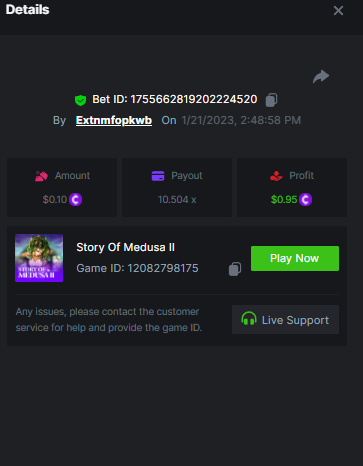The image size is (363, 466).
Task: Close the Details panel
Action: point(338,11)
